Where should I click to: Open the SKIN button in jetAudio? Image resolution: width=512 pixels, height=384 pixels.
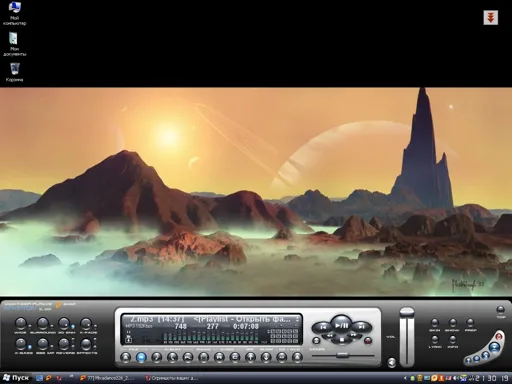pyautogui.click(x=435, y=322)
